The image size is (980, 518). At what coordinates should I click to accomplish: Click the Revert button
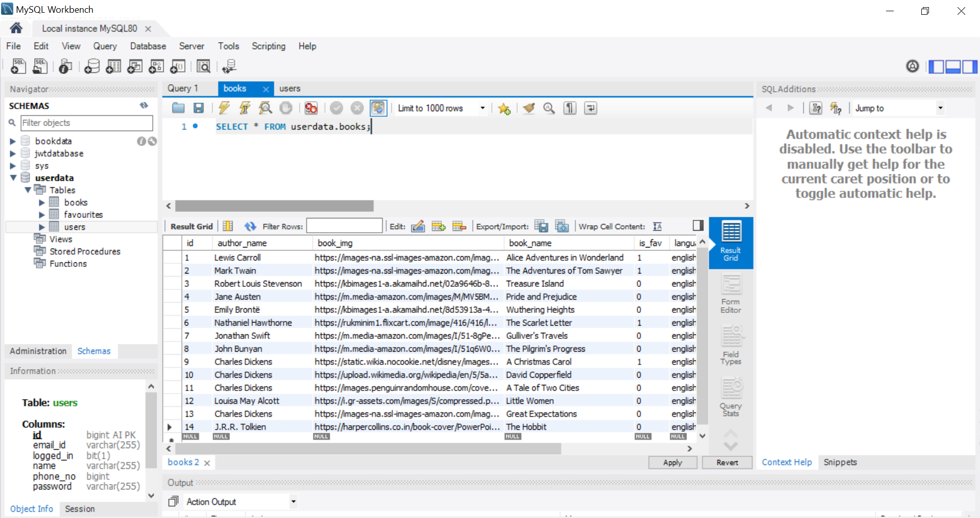point(727,462)
